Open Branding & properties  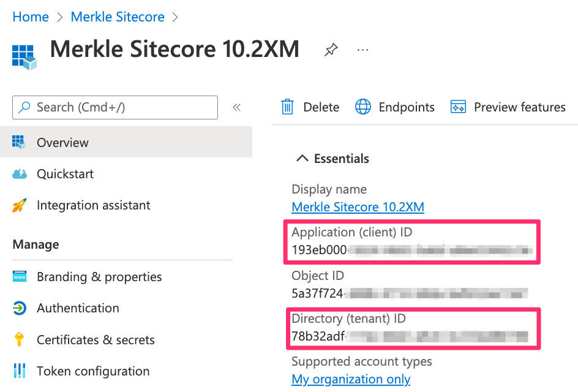[99, 277]
